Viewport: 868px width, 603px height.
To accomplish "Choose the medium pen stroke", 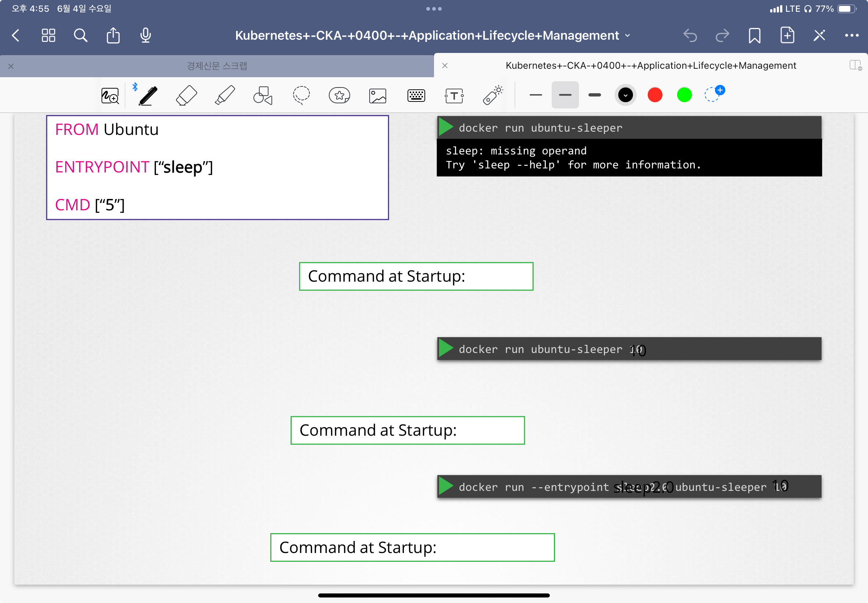I will pos(565,95).
